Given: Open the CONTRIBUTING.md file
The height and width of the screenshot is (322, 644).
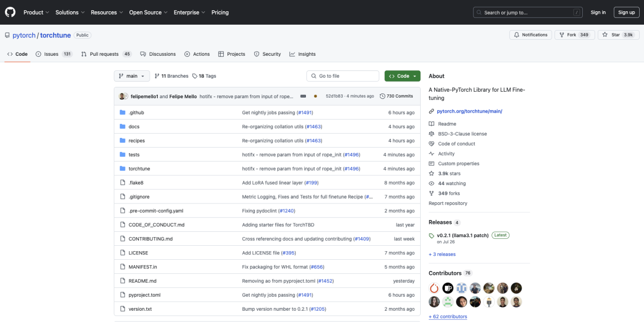Looking at the screenshot, I should click(151, 239).
